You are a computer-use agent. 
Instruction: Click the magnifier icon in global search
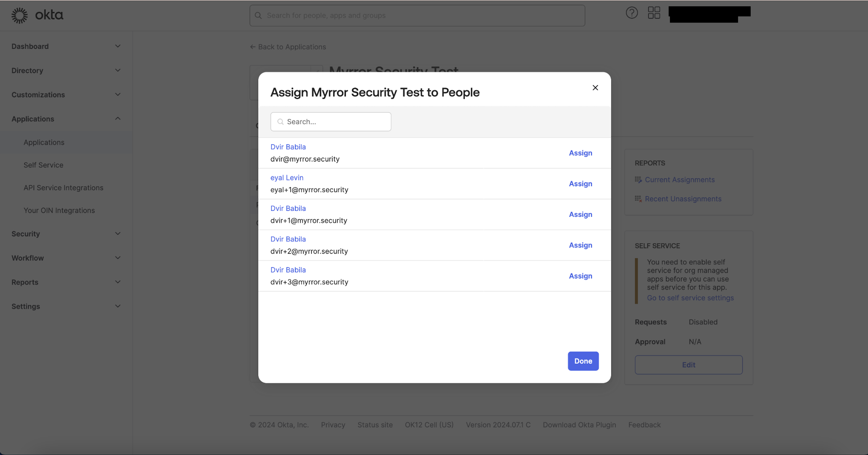[258, 16]
